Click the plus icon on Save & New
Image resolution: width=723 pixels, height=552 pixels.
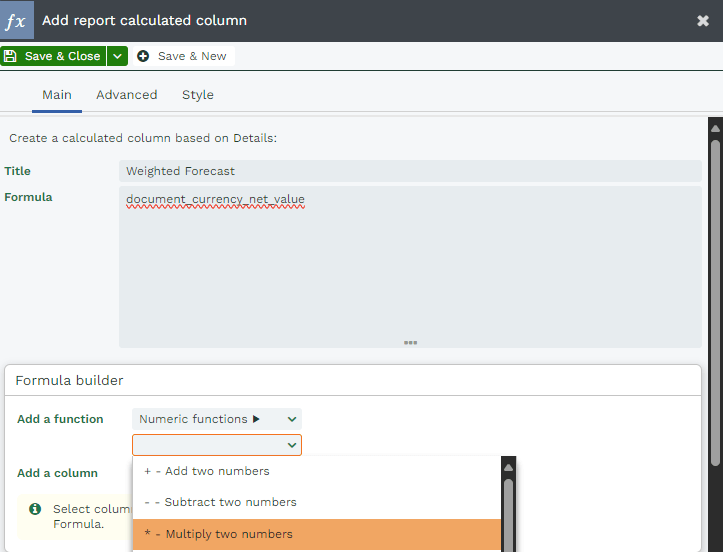pyautogui.click(x=143, y=56)
